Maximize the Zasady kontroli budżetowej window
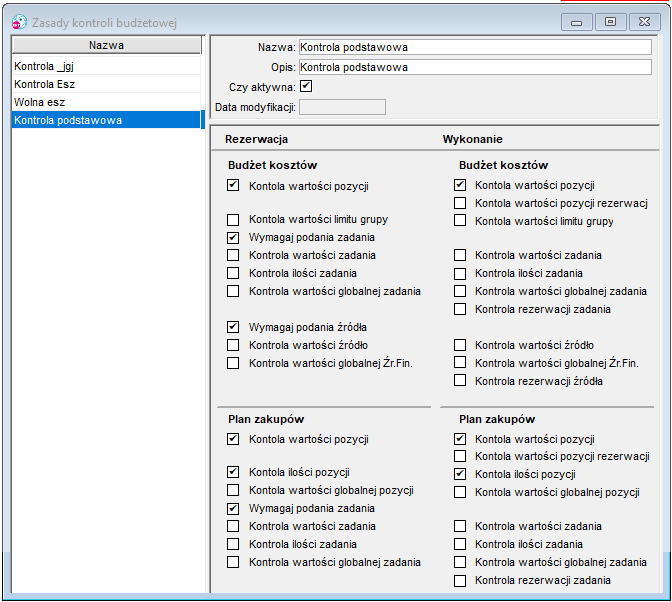 tap(610, 22)
